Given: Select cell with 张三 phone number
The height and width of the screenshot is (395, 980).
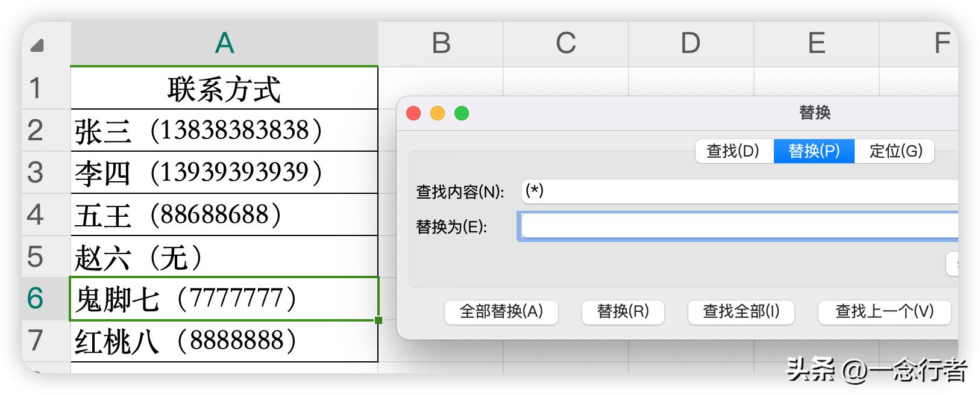Looking at the screenshot, I should coord(224,131).
